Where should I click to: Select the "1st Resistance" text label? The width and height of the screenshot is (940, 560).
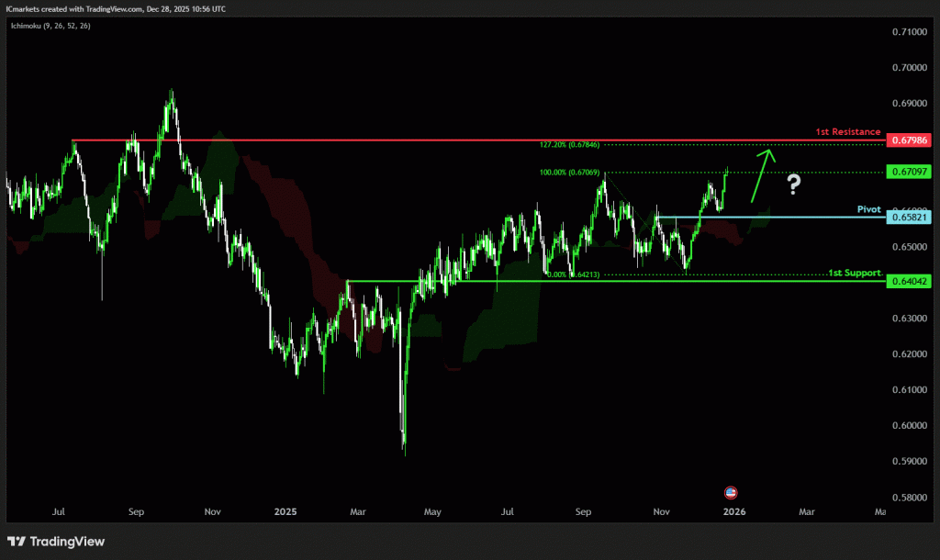(847, 132)
